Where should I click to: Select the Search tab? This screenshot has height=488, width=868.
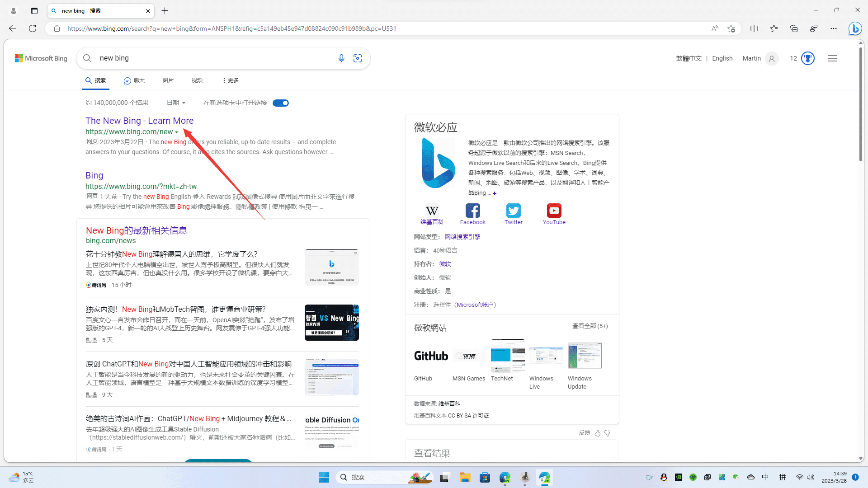click(95, 80)
